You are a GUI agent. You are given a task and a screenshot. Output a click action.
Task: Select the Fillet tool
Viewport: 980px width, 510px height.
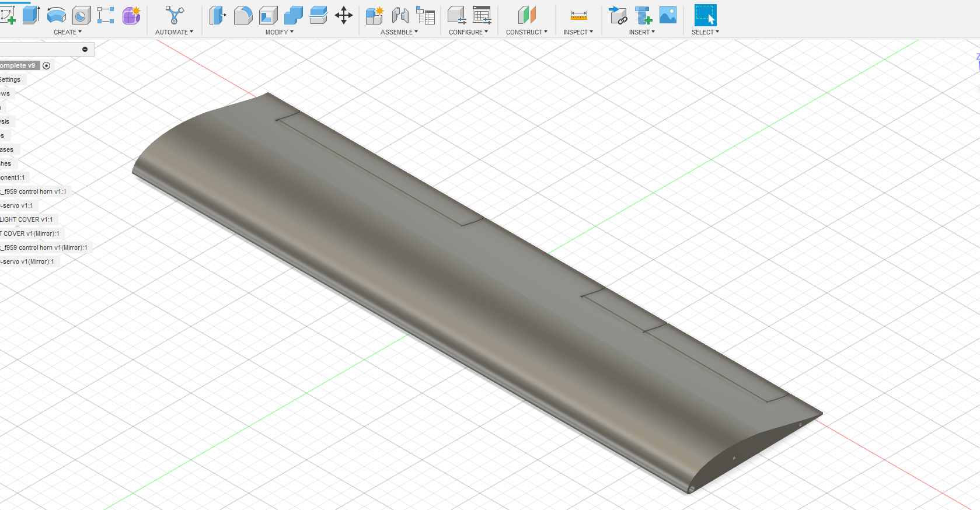click(243, 15)
